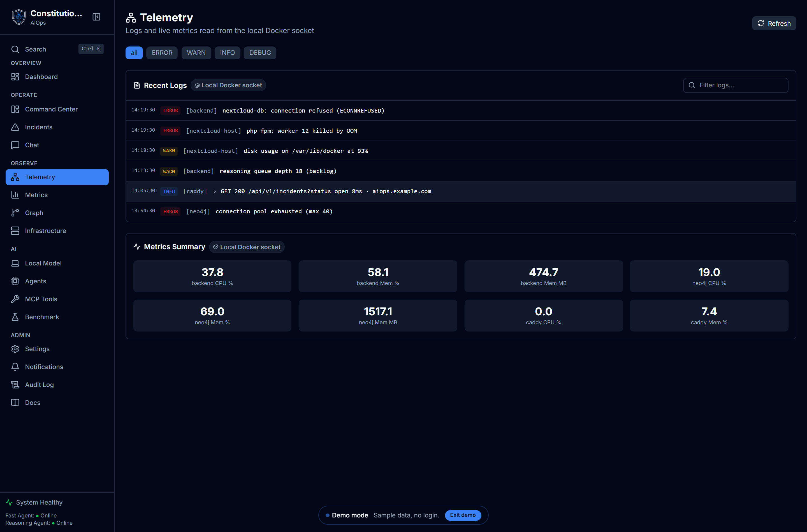Select the 'all' log level filter
807x532 pixels.
pyautogui.click(x=134, y=53)
